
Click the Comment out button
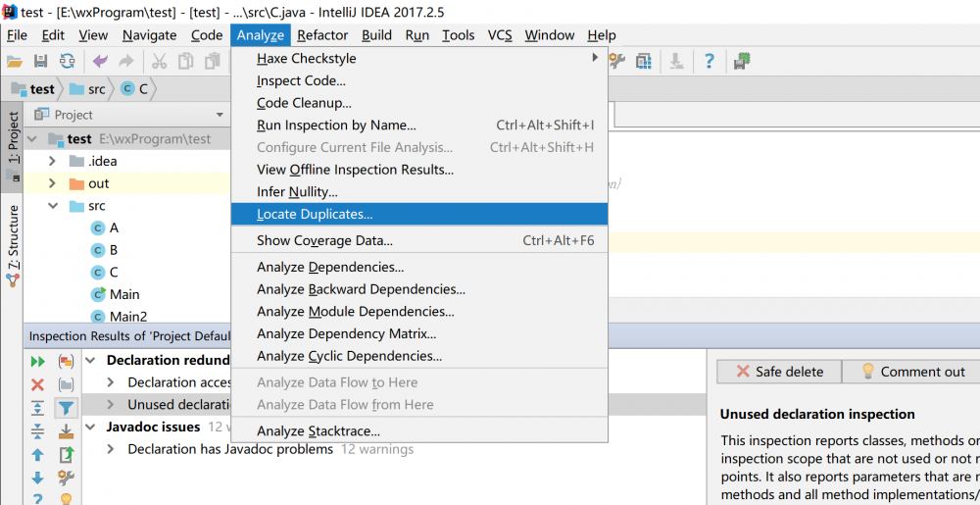click(912, 372)
